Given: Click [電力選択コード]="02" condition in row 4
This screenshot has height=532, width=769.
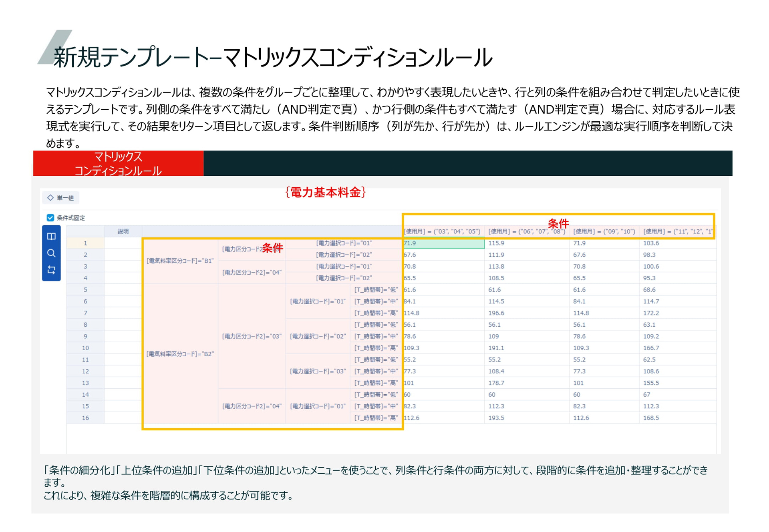Looking at the screenshot, I should (344, 278).
